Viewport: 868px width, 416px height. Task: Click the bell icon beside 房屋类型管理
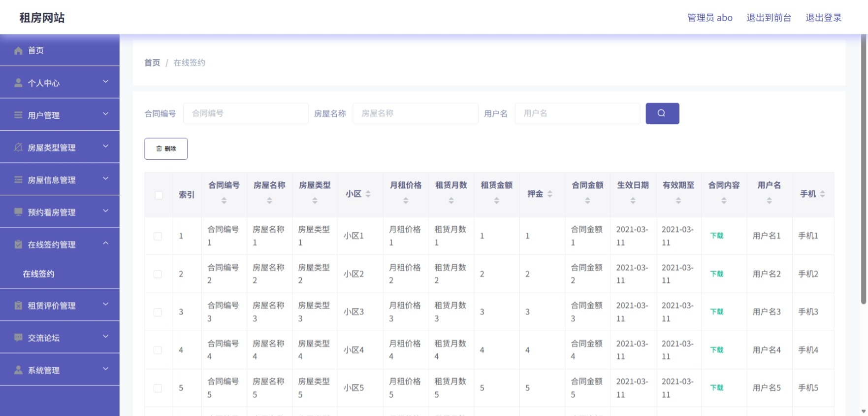click(x=18, y=147)
